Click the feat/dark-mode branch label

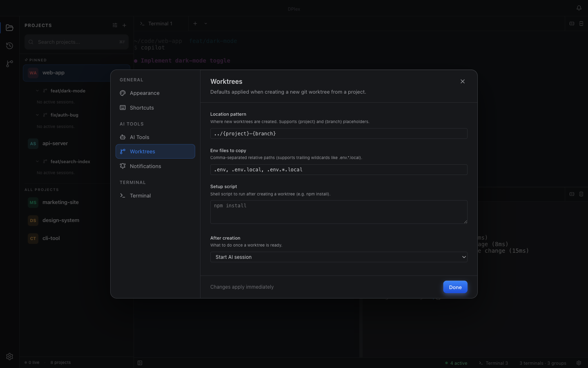[68, 91]
